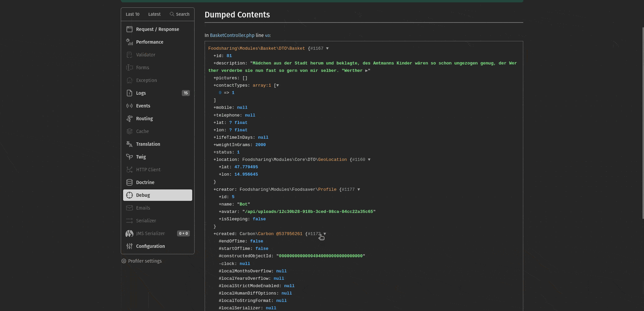Collapse the GeoLocation #1160 object
This screenshot has width=644, height=311.
pyautogui.click(x=369, y=160)
